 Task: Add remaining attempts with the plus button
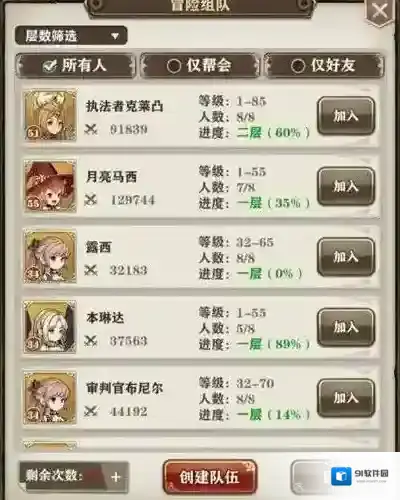pyautogui.click(x=116, y=477)
